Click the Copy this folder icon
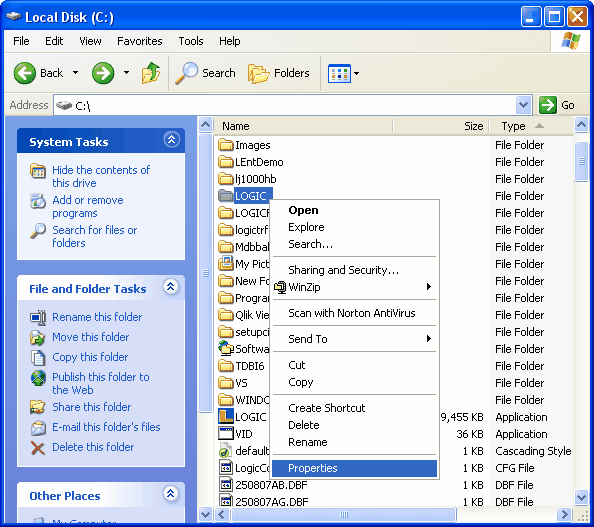 pyautogui.click(x=38, y=357)
